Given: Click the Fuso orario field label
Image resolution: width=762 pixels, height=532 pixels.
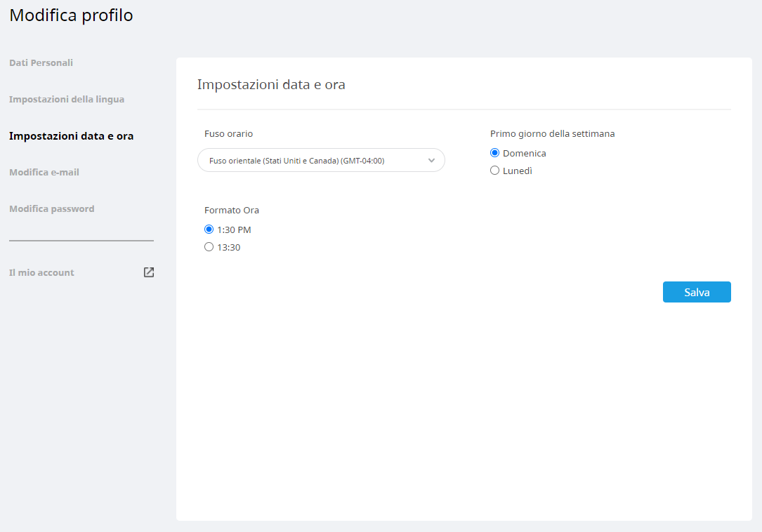Looking at the screenshot, I should pyautogui.click(x=228, y=133).
